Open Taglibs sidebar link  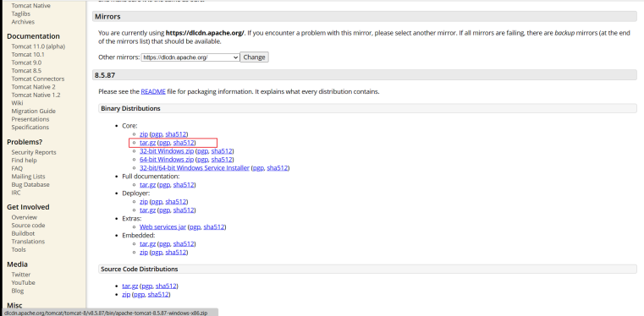pos(21,14)
